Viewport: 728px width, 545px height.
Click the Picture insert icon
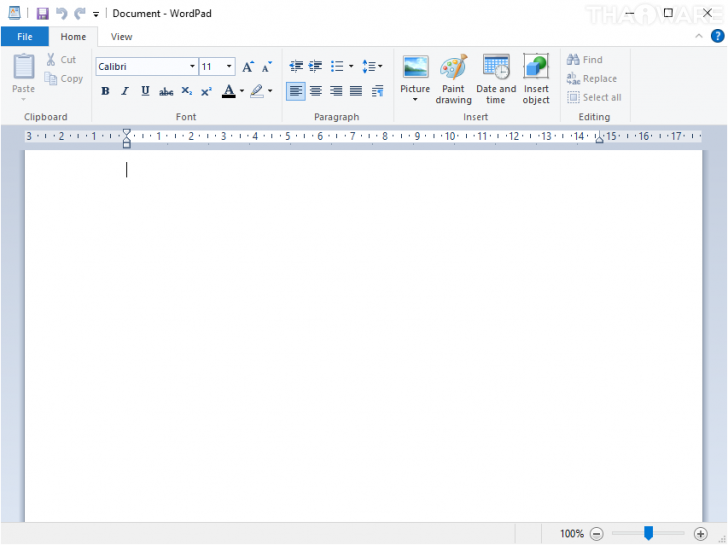(x=415, y=67)
